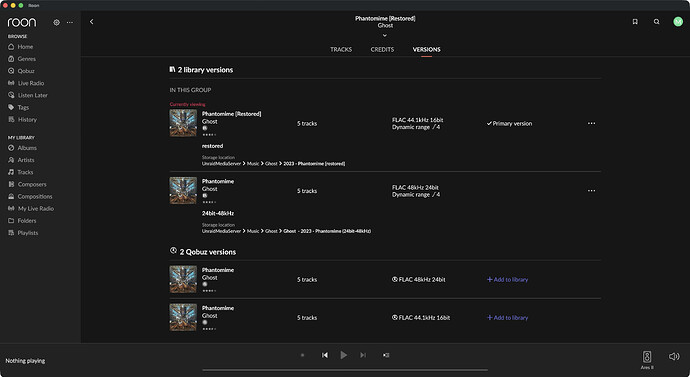Open Qobuz in sidebar
The height and width of the screenshot is (377, 690).
point(21,71)
